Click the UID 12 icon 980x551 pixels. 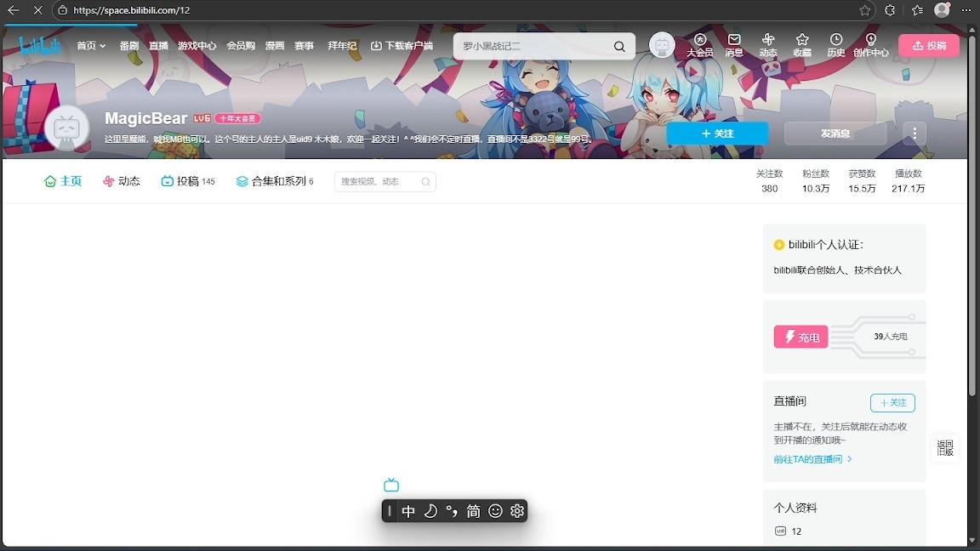click(780, 531)
